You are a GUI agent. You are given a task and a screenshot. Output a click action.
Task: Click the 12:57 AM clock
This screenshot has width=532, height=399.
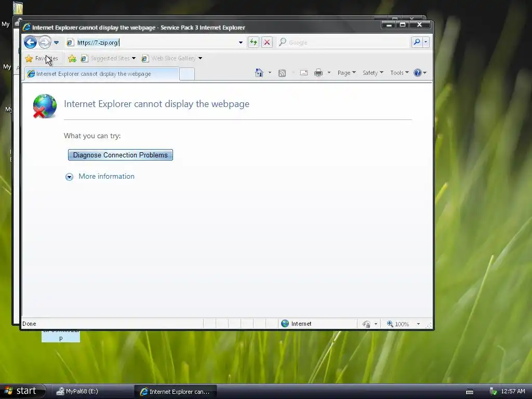pyautogui.click(x=513, y=391)
